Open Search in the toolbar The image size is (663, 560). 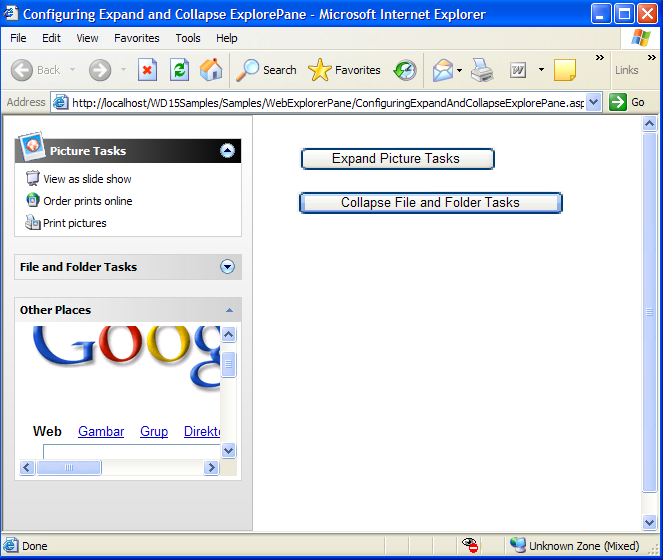pyautogui.click(x=266, y=70)
